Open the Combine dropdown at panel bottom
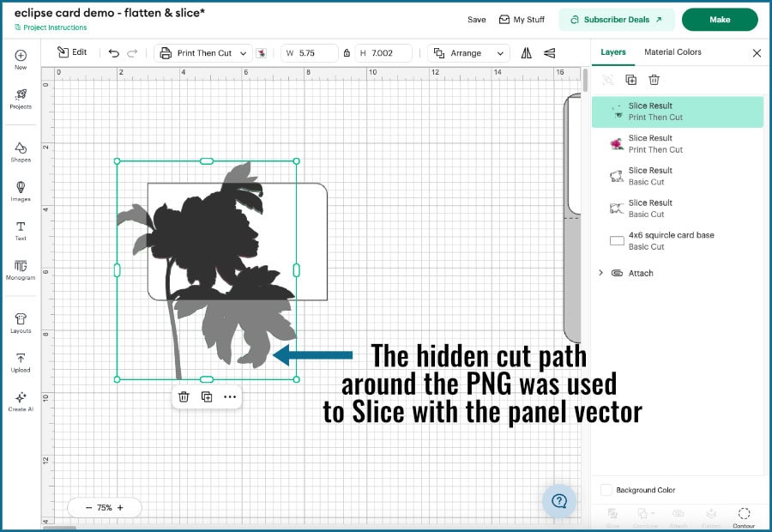 click(645, 517)
